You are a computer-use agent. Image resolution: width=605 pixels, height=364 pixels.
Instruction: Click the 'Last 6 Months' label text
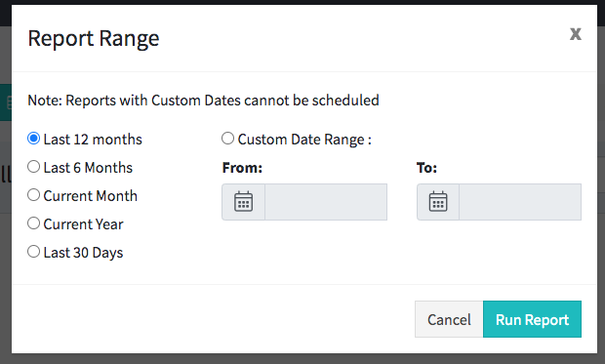88,168
